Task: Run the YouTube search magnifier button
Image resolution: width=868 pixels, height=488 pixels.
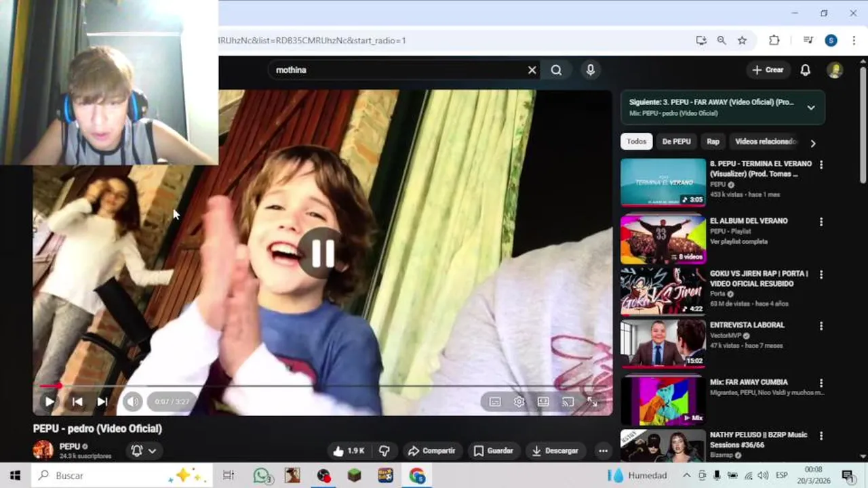Action: 556,70
